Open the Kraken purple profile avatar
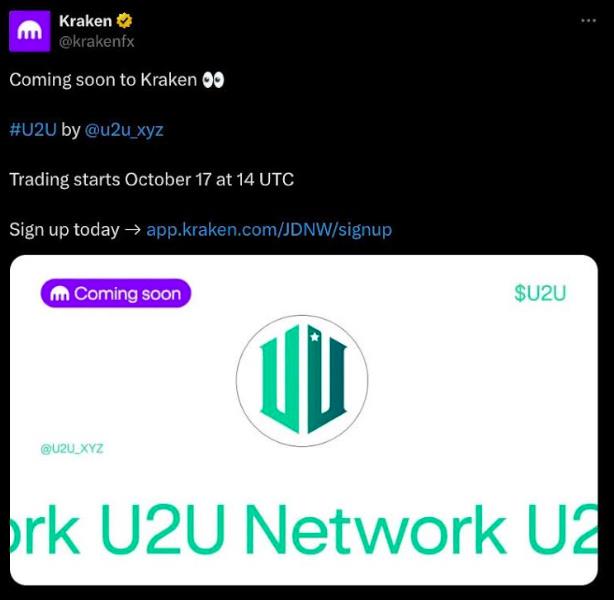 tap(30, 31)
